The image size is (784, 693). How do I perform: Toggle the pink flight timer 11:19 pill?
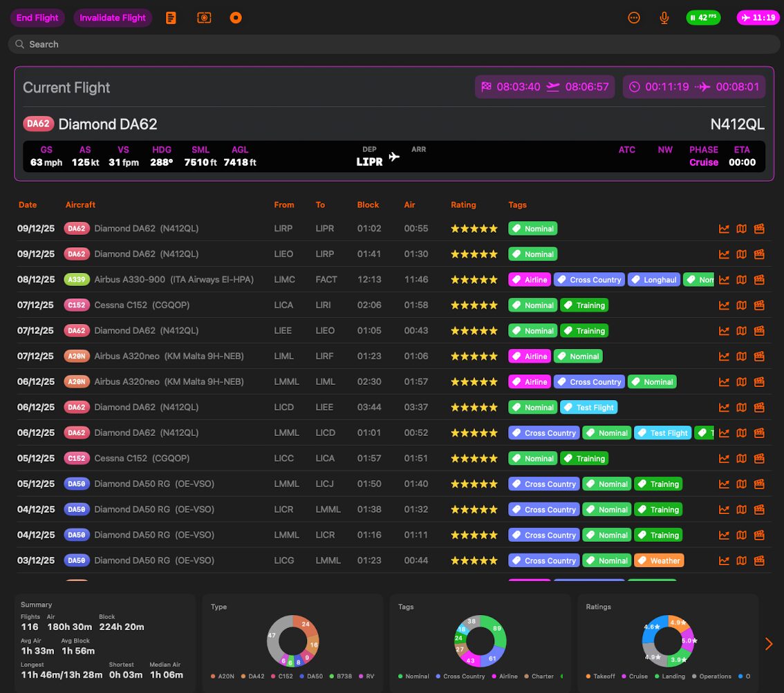click(758, 18)
